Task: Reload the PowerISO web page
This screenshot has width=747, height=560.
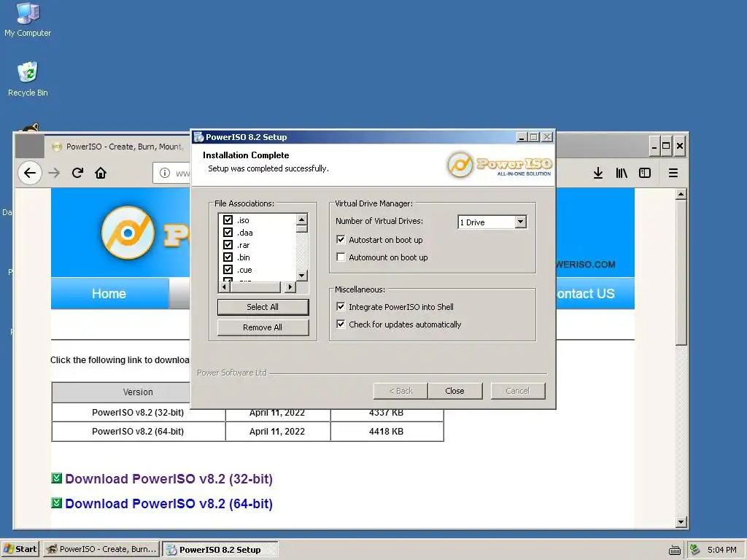Action: [77, 173]
